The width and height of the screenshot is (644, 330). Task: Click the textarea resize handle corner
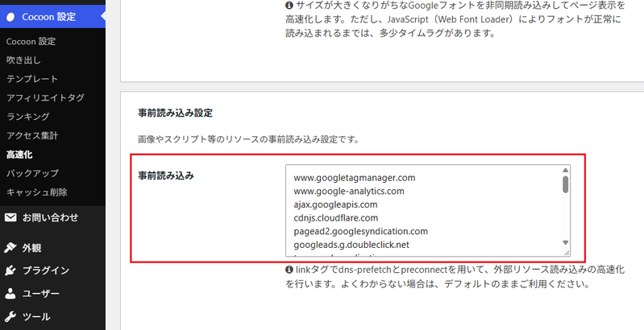[567, 253]
